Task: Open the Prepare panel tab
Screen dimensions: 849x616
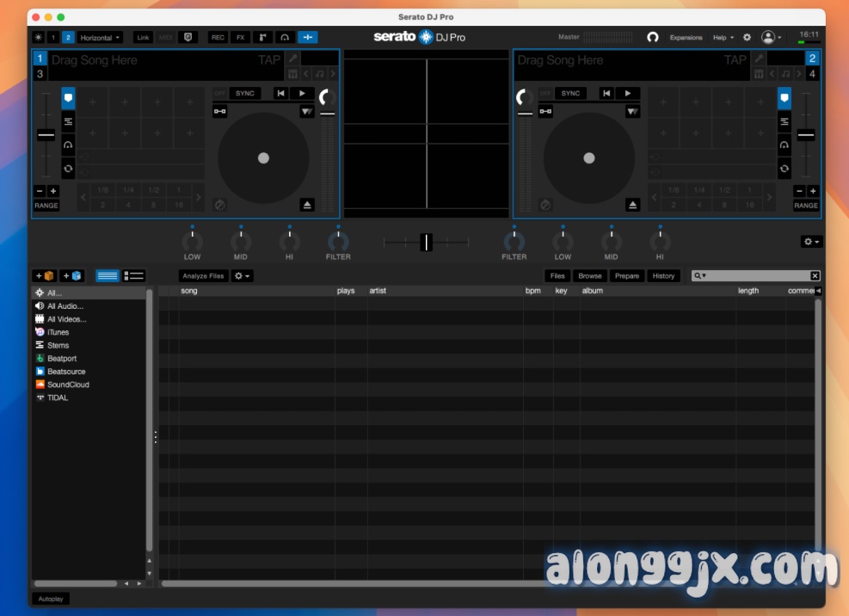Action: click(626, 276)
